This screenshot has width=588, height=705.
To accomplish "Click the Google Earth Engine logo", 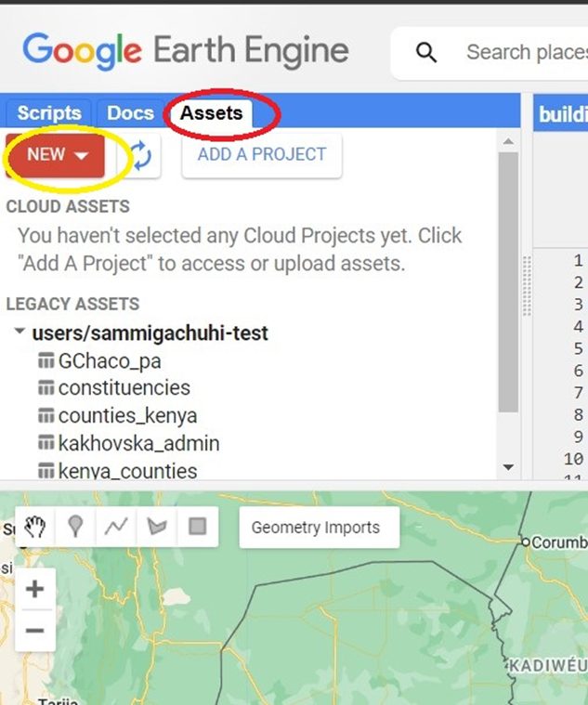I will 186,51.
